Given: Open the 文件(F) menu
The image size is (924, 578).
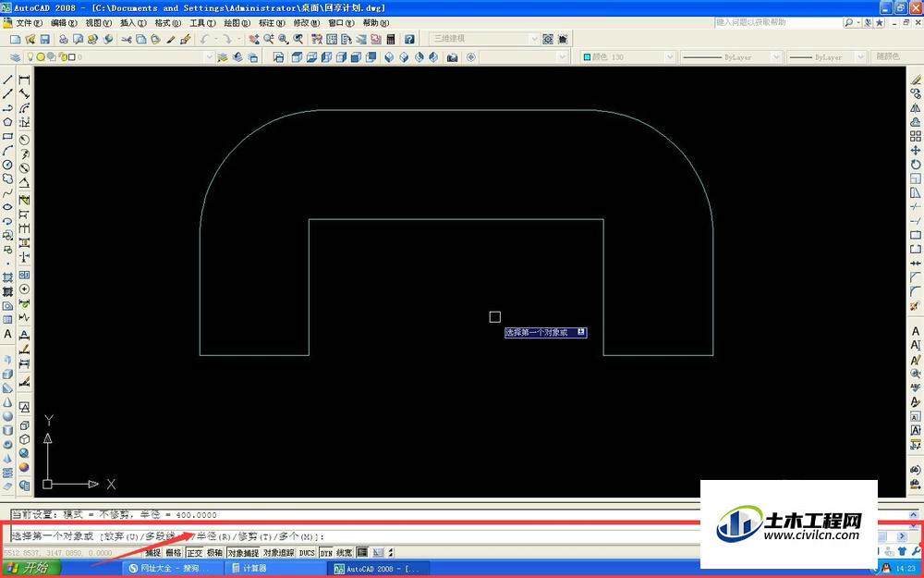Looking at the screenshot, I should [x=29, y=23].
